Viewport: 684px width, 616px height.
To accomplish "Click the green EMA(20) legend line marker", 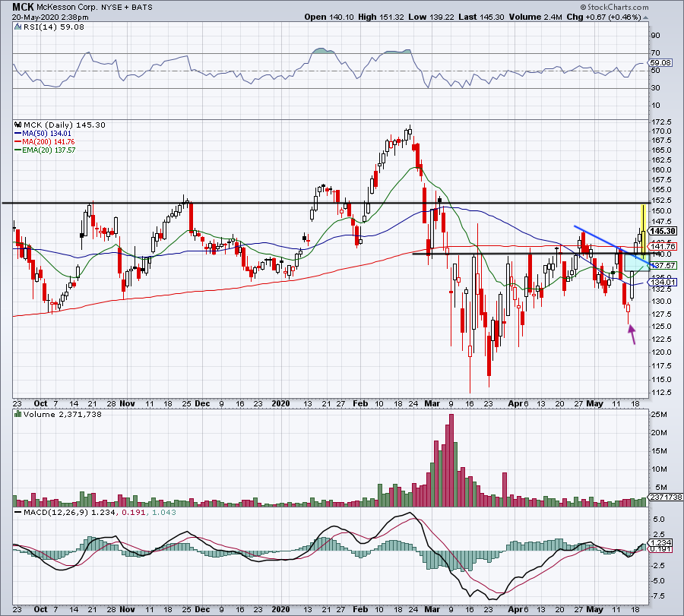I will 18,150.
